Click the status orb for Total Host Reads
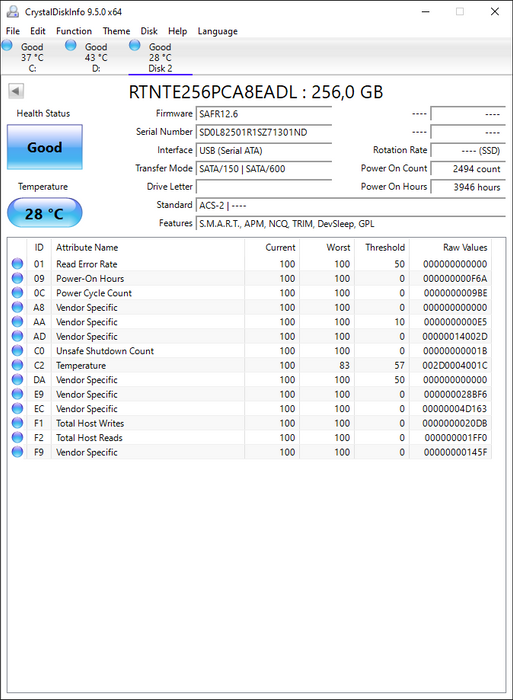The height and width of the screenshot is (700, 513). click(17, 438)
